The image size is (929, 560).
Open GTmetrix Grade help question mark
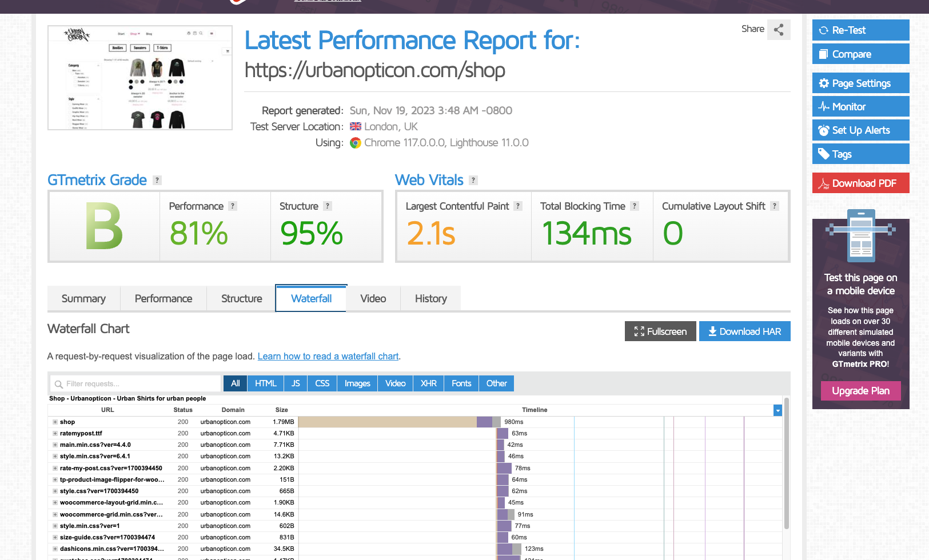[157, 180]
